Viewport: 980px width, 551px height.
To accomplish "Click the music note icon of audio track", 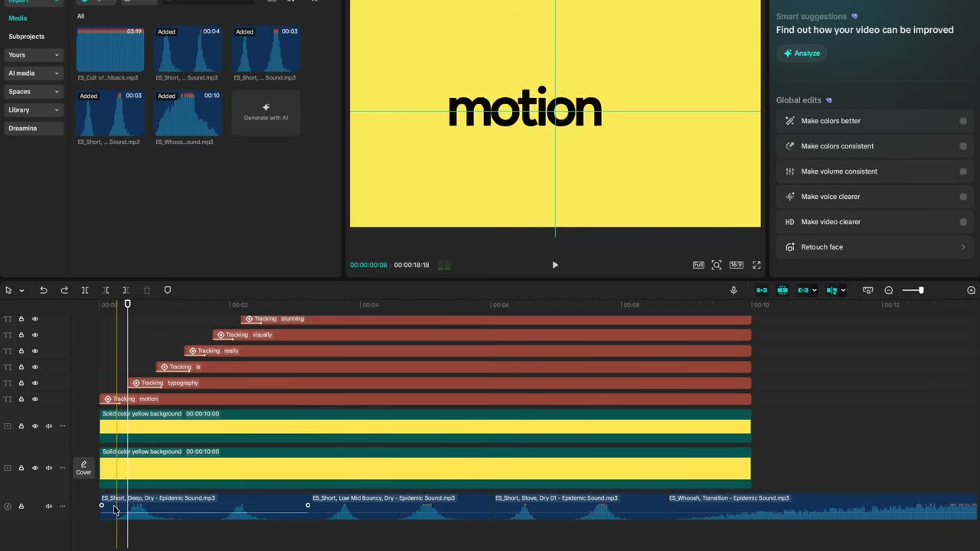I will [x=8, y=506].
